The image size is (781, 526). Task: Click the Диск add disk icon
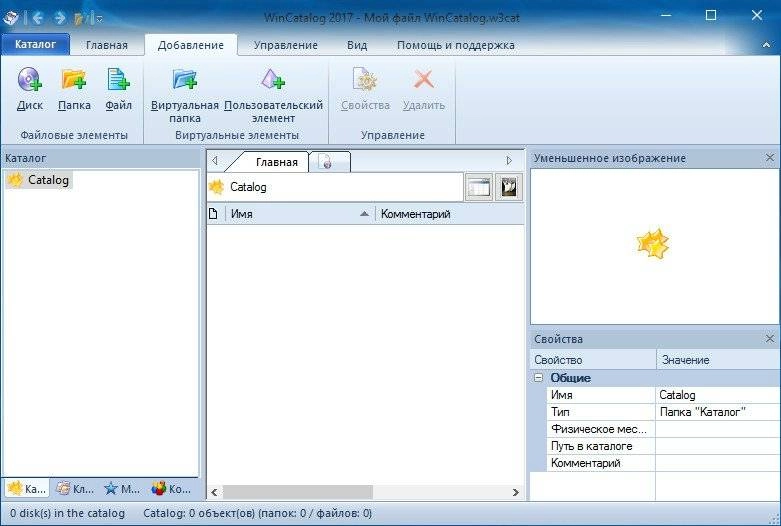pos(29,80)
